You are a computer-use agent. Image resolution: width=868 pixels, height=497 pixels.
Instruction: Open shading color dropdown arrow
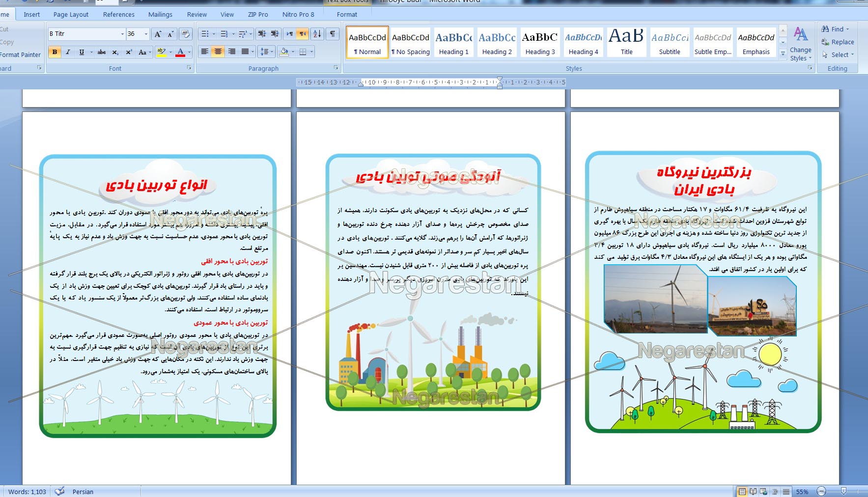[x=293, y=52]
